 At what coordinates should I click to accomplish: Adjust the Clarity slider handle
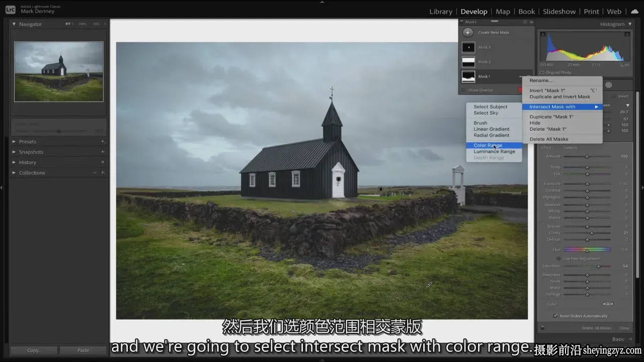click(592, 233)
